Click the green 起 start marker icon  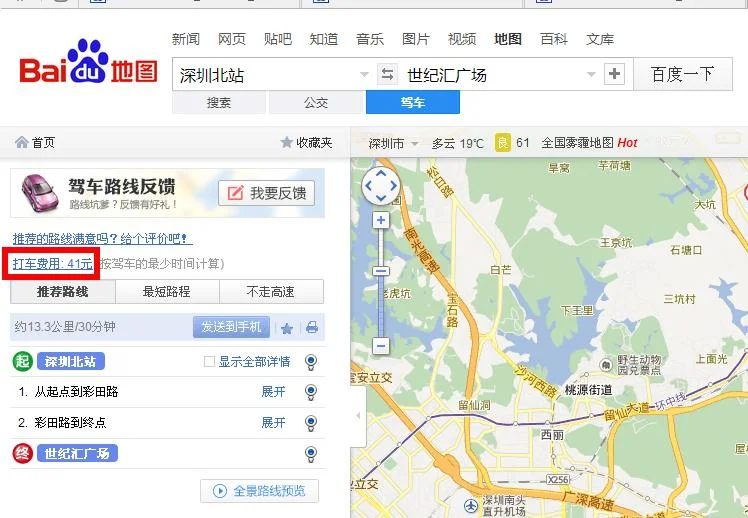[22, 362]
